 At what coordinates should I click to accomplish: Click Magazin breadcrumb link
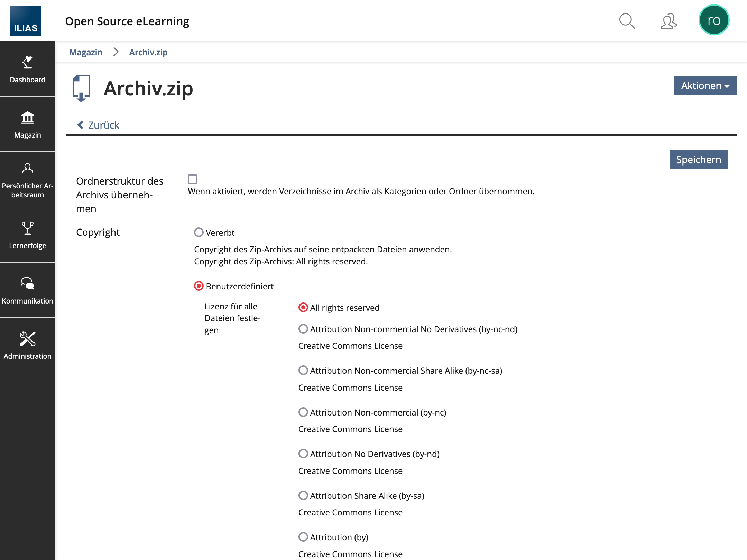coord(86,52)
